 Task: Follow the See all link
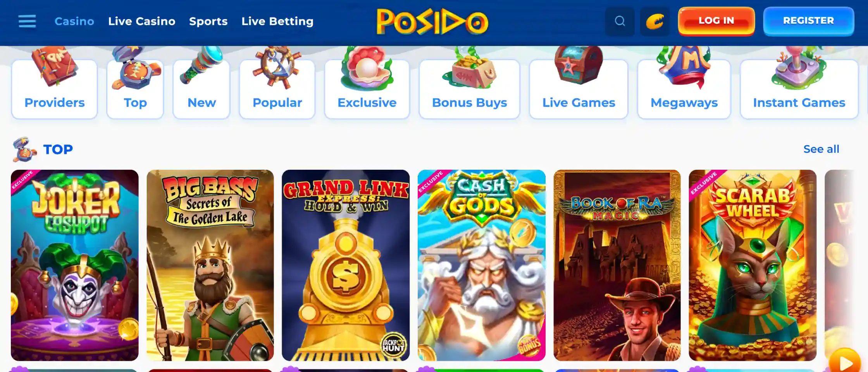click(821, 149)
